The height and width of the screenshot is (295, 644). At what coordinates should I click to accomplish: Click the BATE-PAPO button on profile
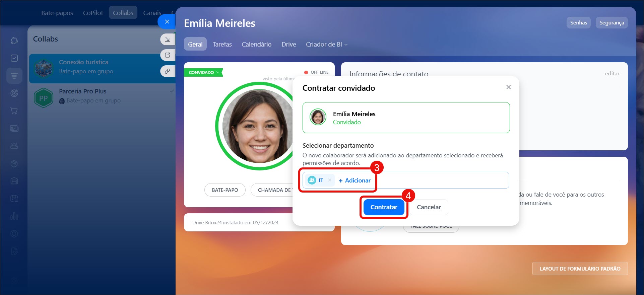(225, 190)
